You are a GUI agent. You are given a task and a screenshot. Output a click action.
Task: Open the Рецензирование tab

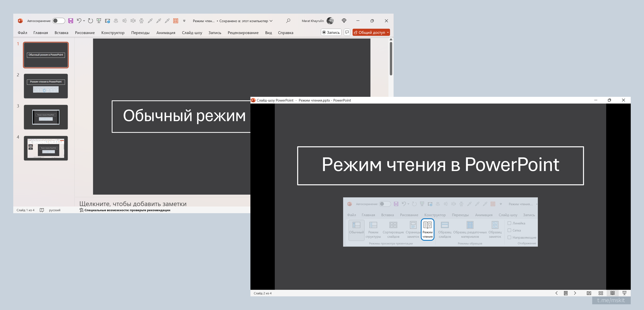pos(243,33)
